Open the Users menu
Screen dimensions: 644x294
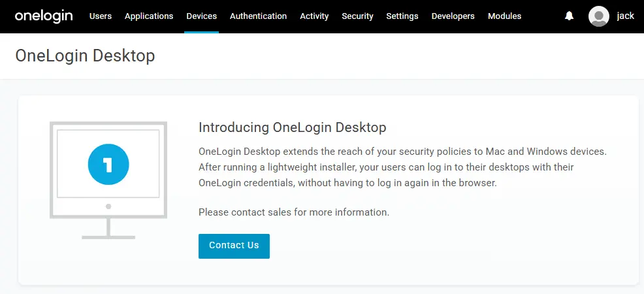coord(101,16)
